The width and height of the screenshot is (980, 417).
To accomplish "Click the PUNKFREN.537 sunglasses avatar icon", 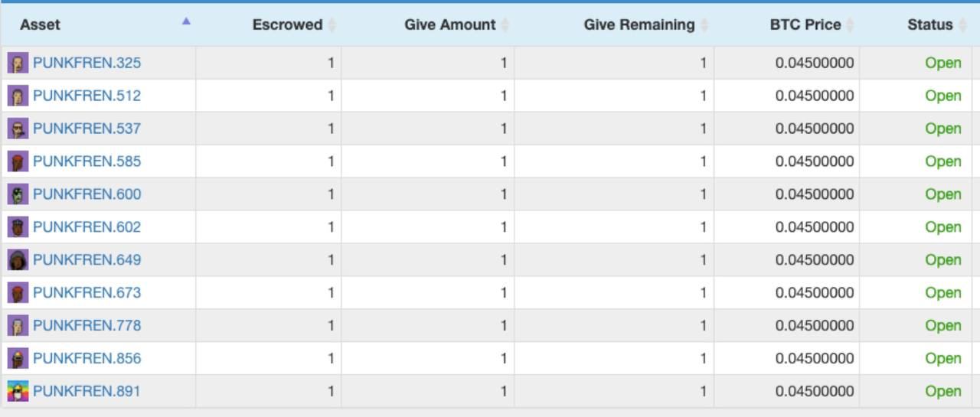I will (x=18, y=129).
